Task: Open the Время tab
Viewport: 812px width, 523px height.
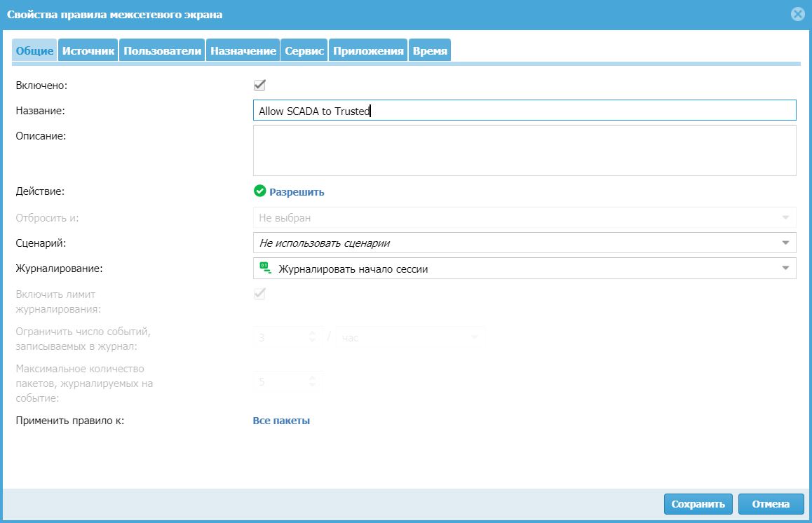Action: [x=430, y=50]
